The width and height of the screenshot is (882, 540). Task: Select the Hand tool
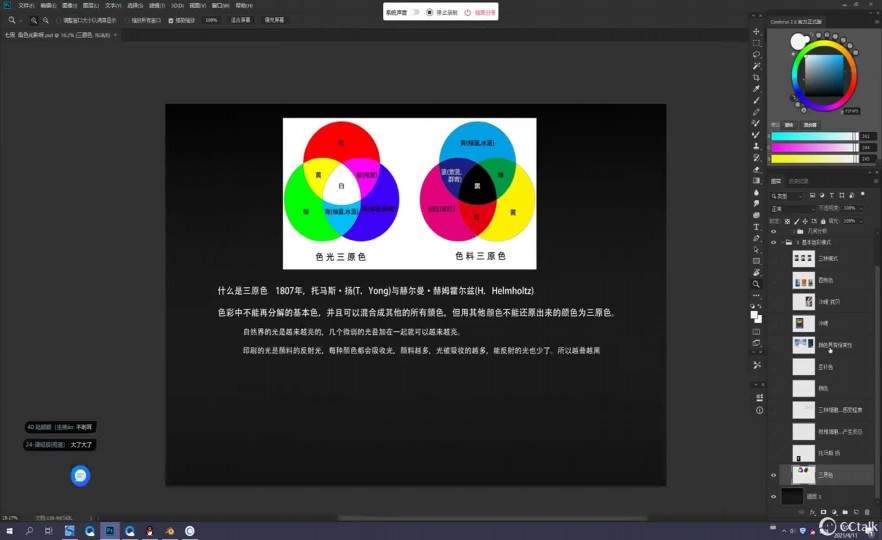pyautogui.click(x=757, y=273)
